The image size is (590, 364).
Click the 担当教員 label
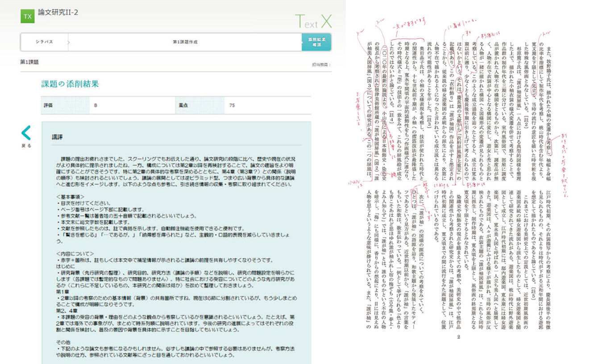pyautogui.click(x=321, y=65)
